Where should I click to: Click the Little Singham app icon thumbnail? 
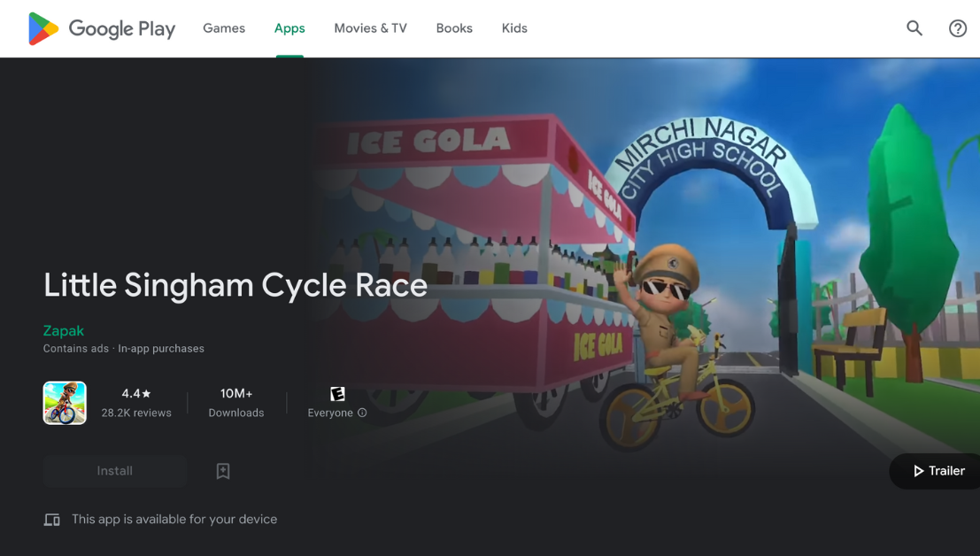coord(65,403)
